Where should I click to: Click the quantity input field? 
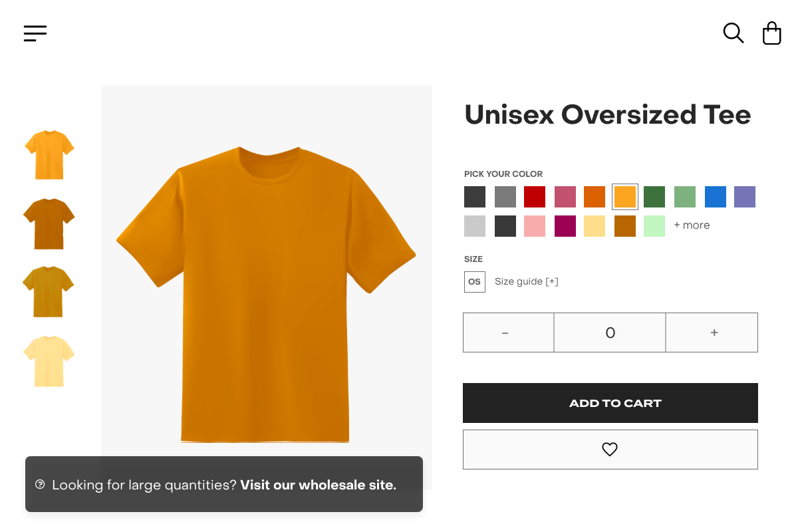point(610,332)
